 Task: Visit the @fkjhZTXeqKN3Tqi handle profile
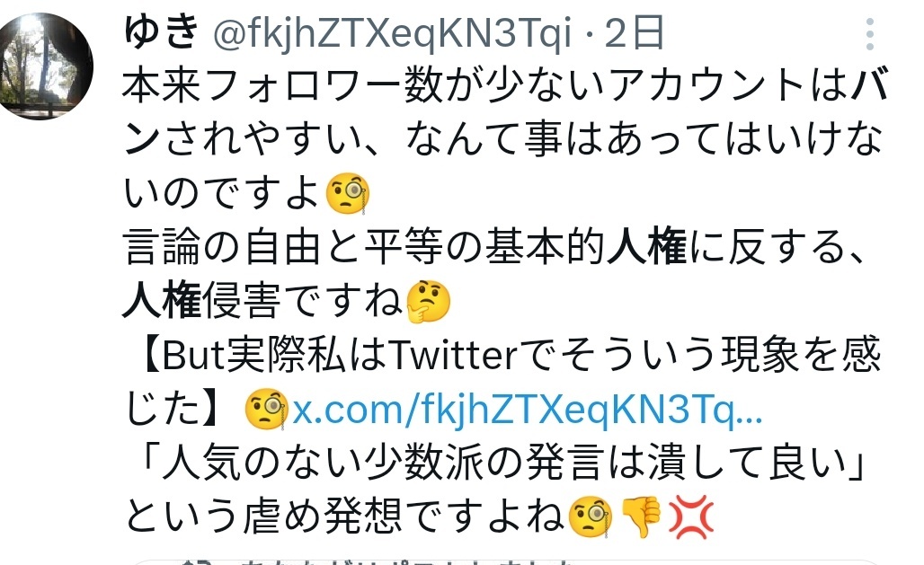click(392, 33)
